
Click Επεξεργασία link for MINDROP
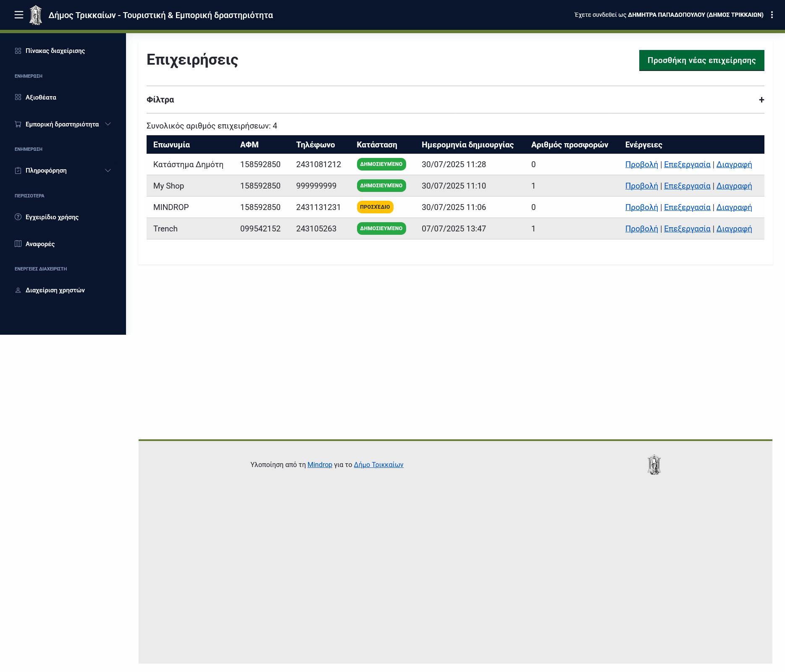[687, 207]
